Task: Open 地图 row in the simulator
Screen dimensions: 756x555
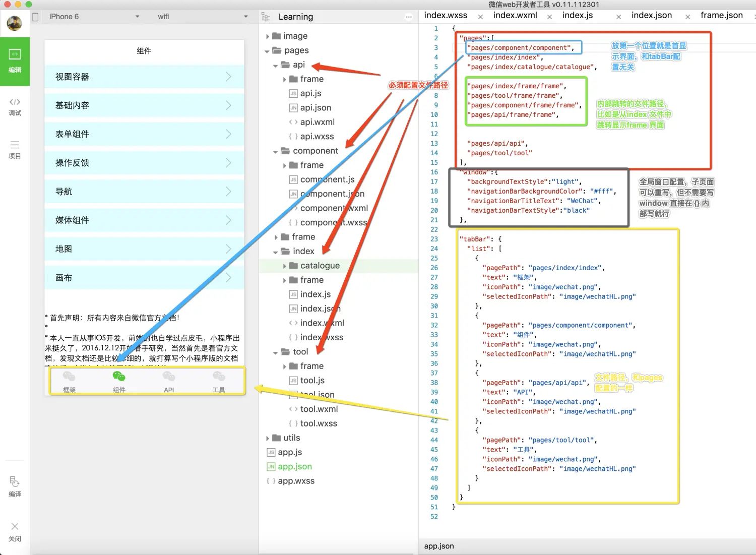Action: 144,249
